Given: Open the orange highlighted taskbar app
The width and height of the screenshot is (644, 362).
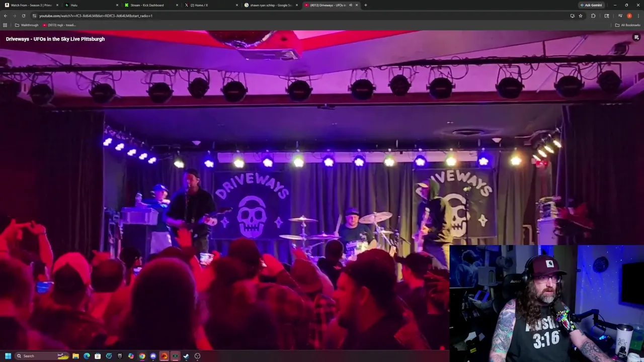Looking at the screenshot, I should coord(164,356).
